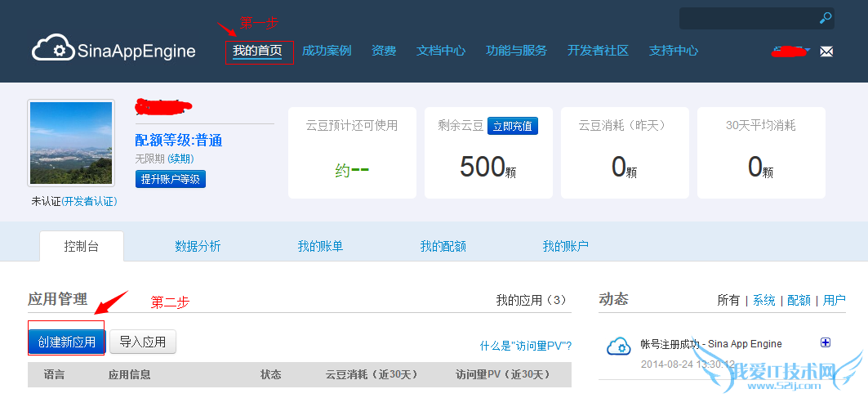Click the 云豆预计还可使用 card heading
This screenshot has height=398, width=868.
click(352, 126)
